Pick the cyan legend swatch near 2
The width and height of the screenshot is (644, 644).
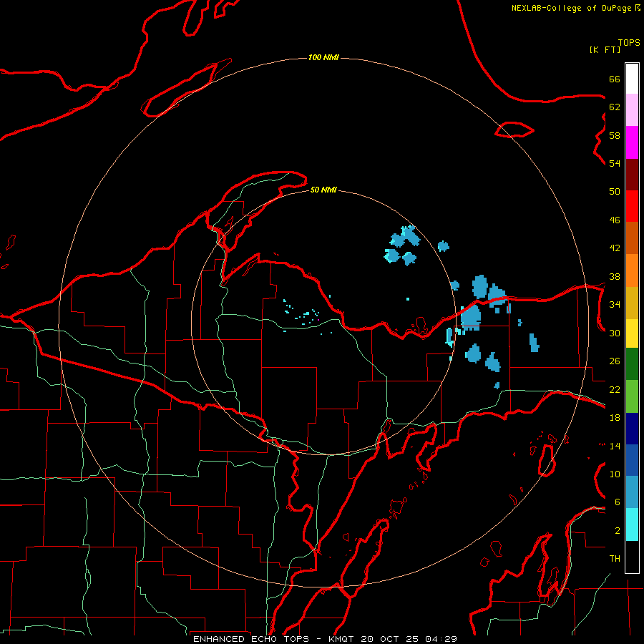point(632,525)
